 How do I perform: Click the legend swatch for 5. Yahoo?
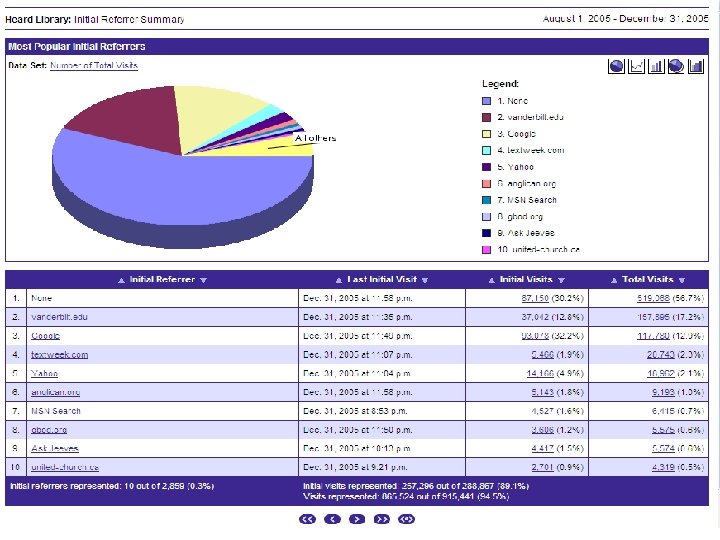[x=486, y=167]
